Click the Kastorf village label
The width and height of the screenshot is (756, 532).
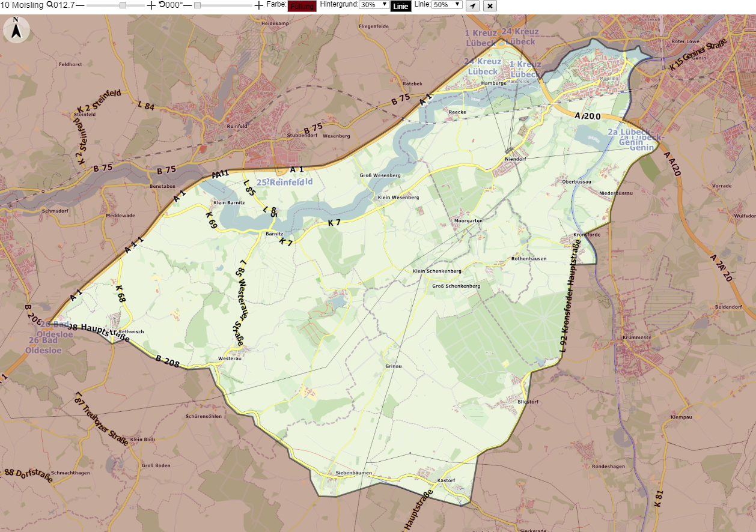(447, 480)
